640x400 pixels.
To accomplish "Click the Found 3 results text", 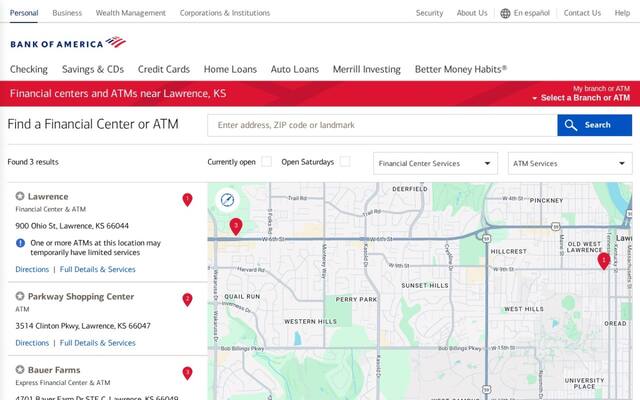I will [x=33, y=162].
